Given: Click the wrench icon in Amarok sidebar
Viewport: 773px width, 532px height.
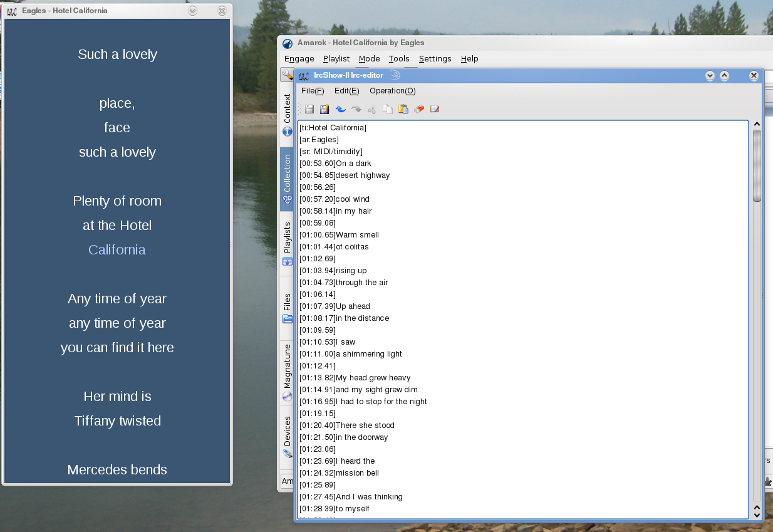Looking at the screenshot, I should [x=287, y=75].
